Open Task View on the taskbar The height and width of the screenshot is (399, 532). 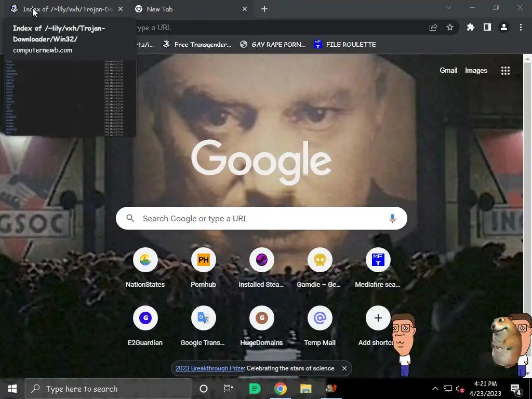tap(229, 389)
